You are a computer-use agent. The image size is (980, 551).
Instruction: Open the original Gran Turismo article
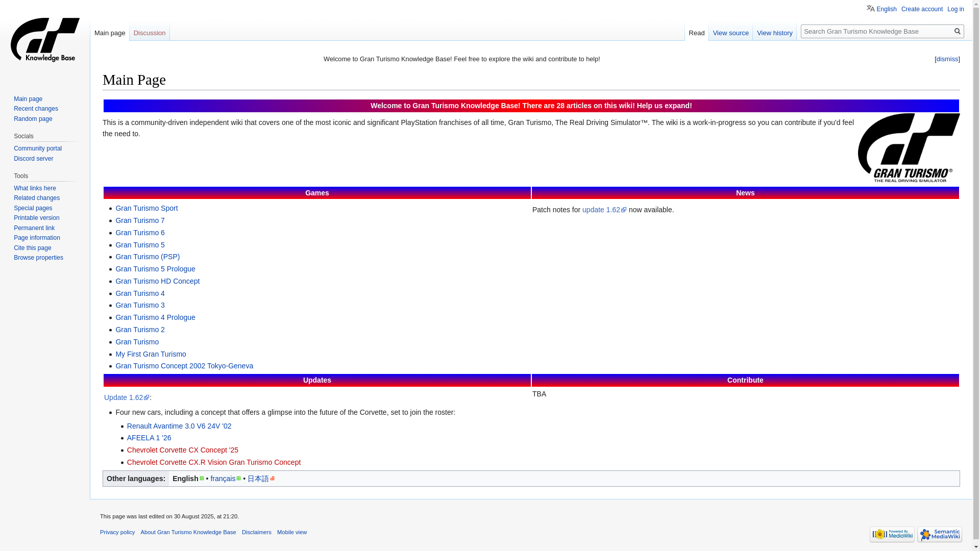[x=137, y=342]
